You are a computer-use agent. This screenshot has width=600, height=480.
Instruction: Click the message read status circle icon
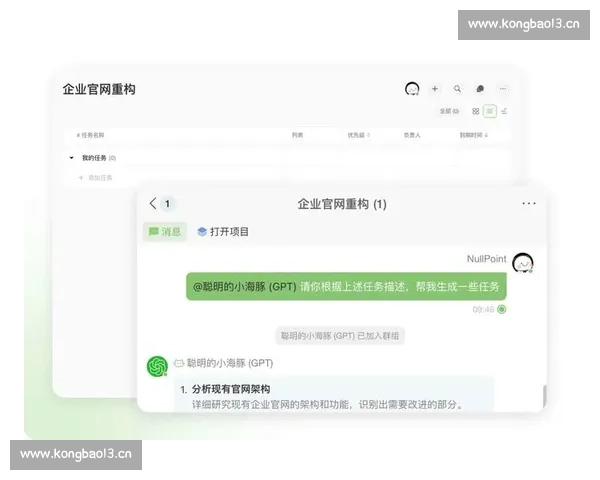(x=502, y=309)
